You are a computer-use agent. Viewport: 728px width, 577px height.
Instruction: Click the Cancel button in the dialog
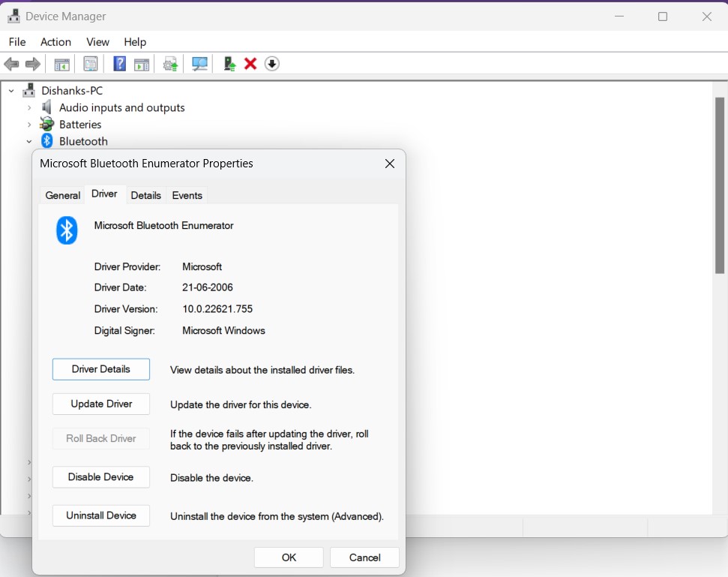click(364, 557)
